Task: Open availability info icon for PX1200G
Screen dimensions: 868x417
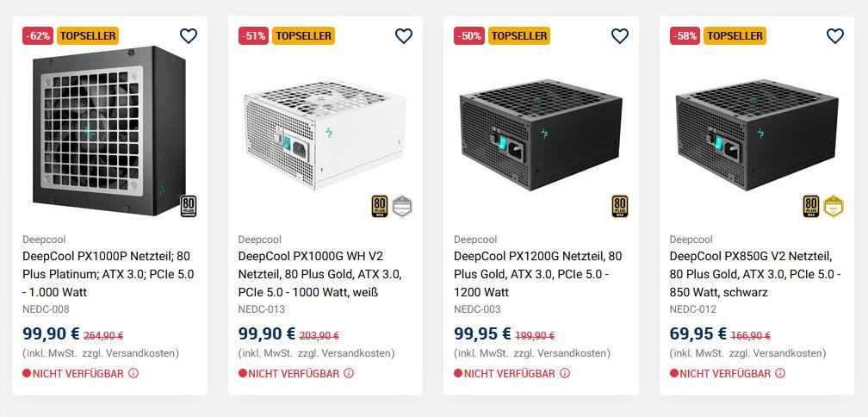Action: pyautogui.click(x=565, y=374)
